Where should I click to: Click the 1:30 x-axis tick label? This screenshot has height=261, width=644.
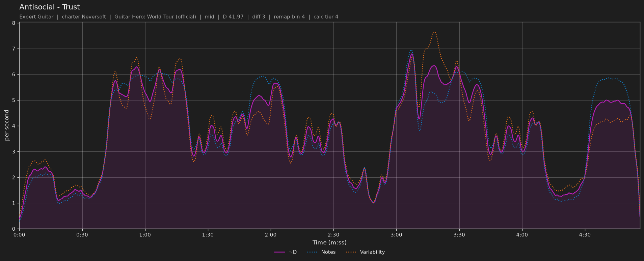pos(208,235)
